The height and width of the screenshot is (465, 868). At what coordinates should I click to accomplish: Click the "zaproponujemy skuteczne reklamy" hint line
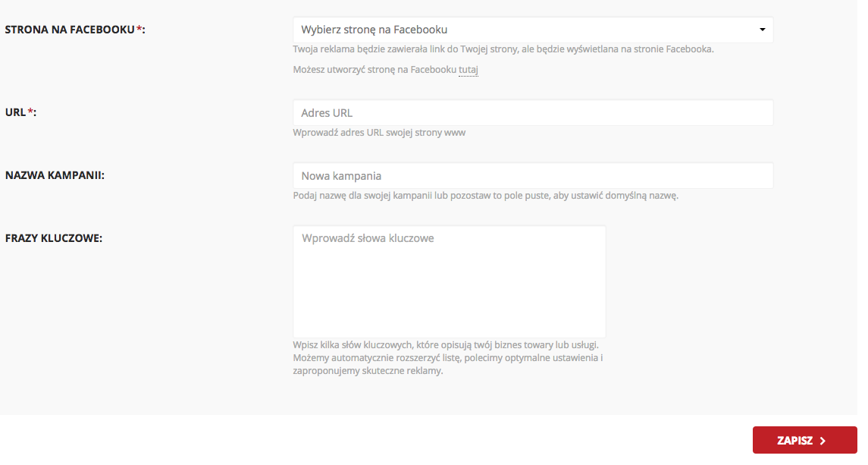tap(368, 372)
